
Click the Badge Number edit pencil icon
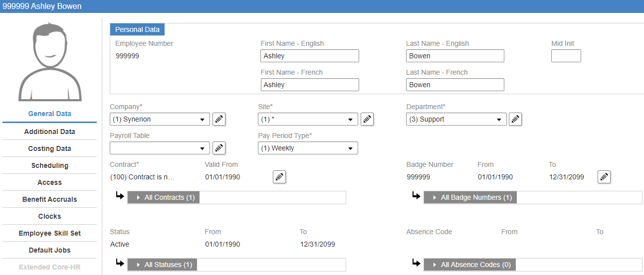pos(604,177)
